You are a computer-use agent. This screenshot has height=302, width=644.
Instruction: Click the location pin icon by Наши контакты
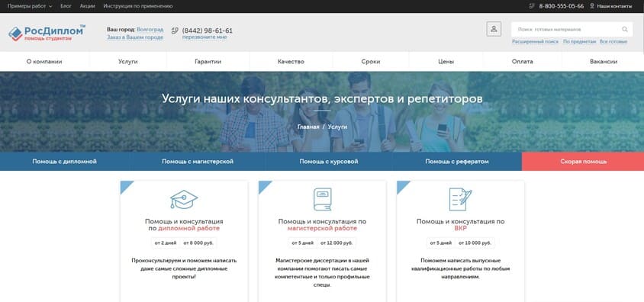pyautogui.click(x=592, y=6)
